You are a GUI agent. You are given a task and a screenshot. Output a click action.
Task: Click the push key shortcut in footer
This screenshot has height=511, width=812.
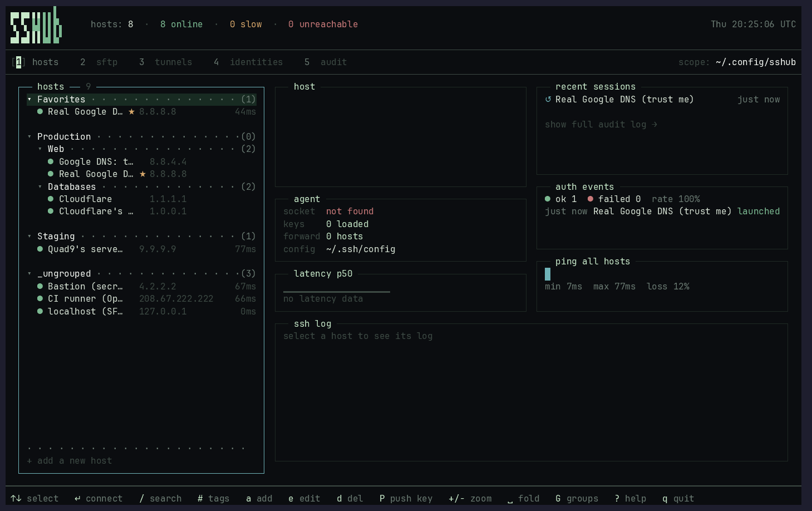pyautogui.click(x=406, y=499)
